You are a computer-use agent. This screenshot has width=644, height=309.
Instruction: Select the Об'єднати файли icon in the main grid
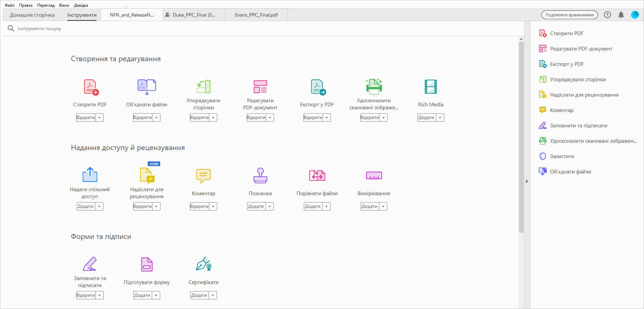(x=147, y=87)
